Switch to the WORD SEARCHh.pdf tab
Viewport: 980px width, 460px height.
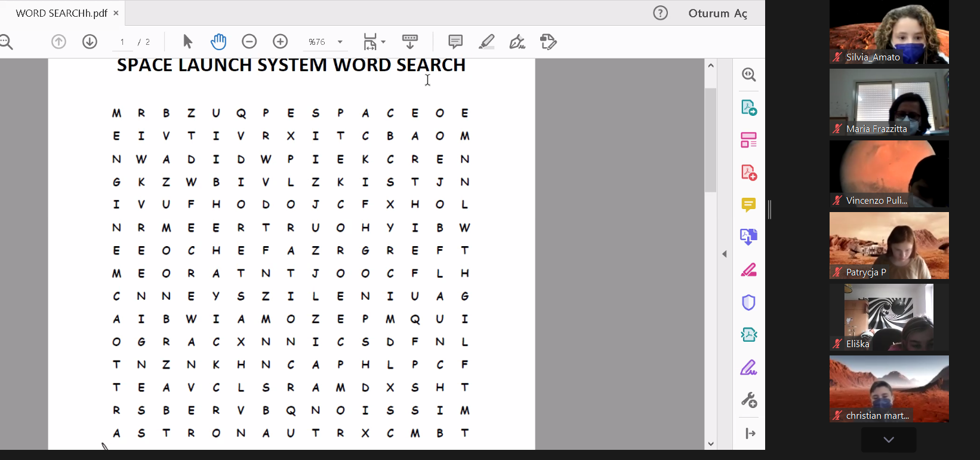point(61,13)
